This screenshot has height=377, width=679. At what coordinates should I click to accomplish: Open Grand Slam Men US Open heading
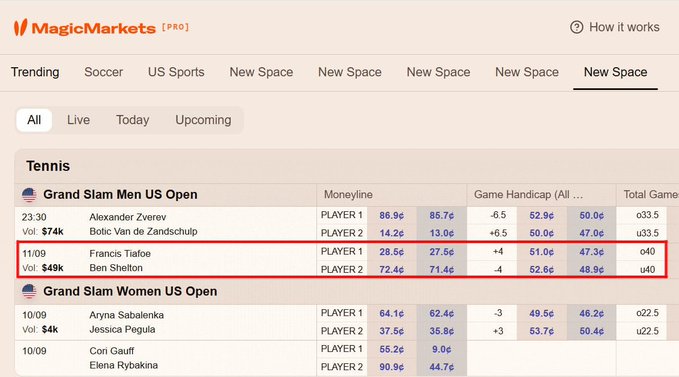coord(120,195)
